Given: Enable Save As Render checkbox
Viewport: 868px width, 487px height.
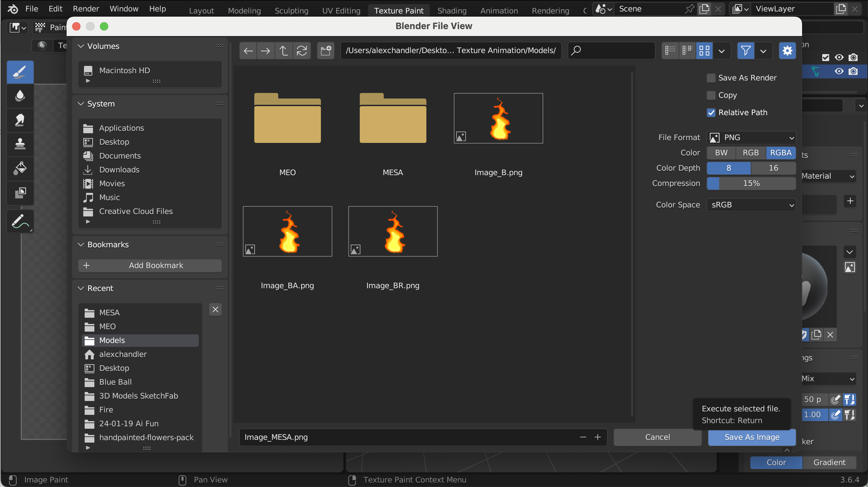Looking at the screenshot, I should tap(711, 78).
